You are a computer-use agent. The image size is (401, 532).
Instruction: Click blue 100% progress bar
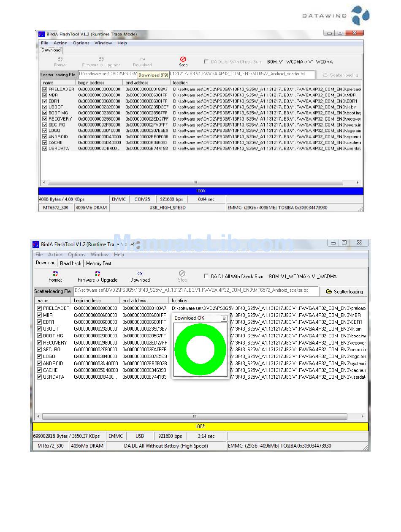(x=200, y=191)
